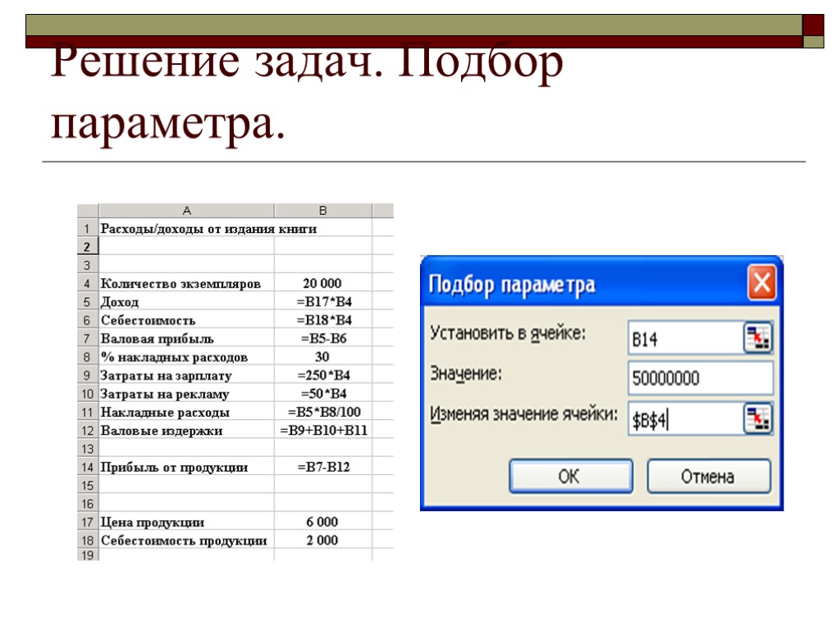Select column B header
The height and width of the screenshot is (630, 840).
[x=323, y=211]
